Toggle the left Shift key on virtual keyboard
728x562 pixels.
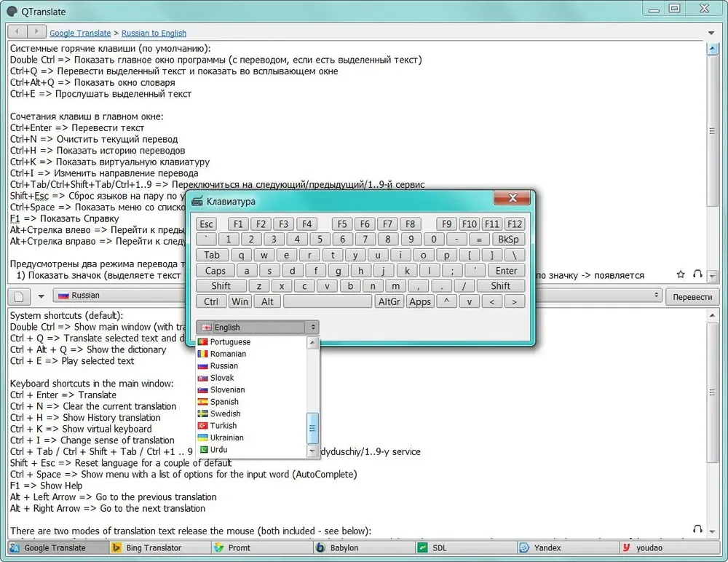click(x=221, y=286)
